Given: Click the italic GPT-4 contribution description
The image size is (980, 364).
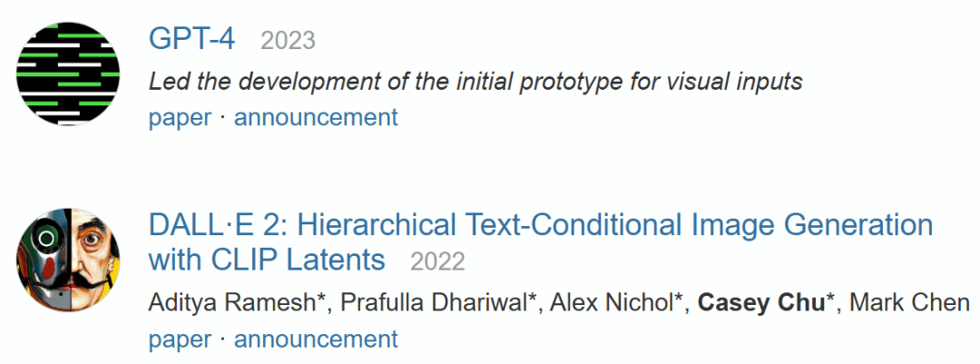Looking at the screenshot, I should click(475, 82).
